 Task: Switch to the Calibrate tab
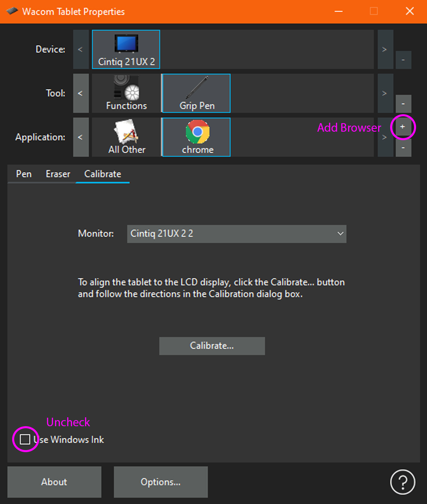[x=102, y=174]
